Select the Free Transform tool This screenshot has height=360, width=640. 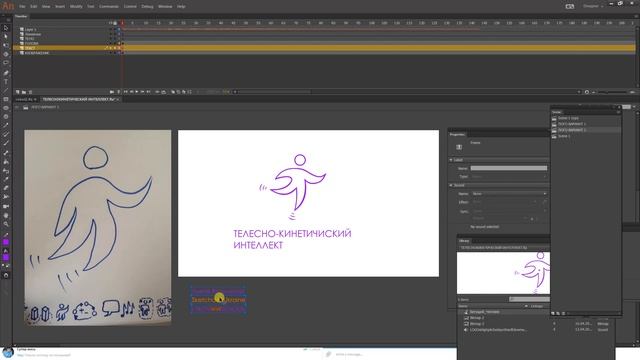pyautogui.click(x=6, y=45)
